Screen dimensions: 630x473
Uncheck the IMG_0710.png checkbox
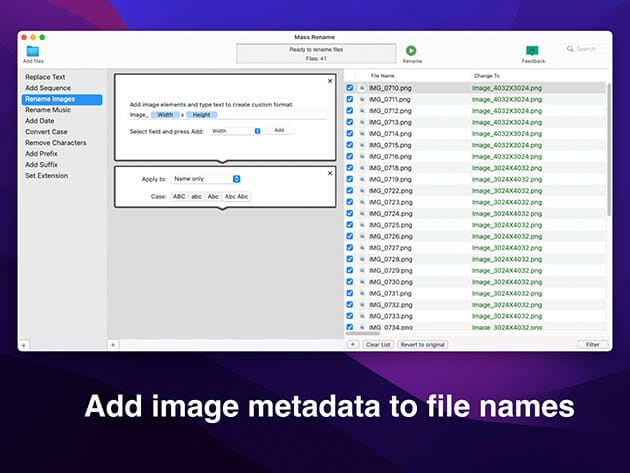click(350, 88)
